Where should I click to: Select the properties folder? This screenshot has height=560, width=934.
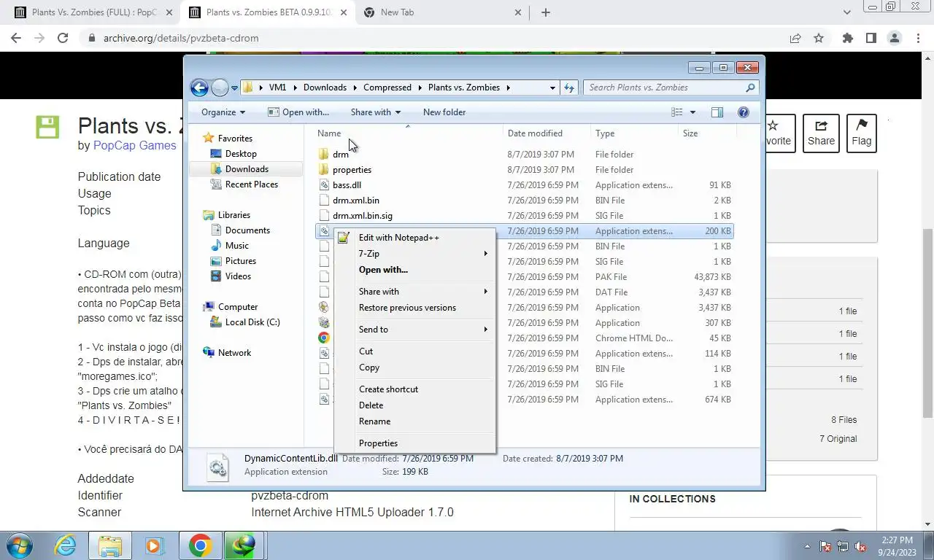click(352, 170)
